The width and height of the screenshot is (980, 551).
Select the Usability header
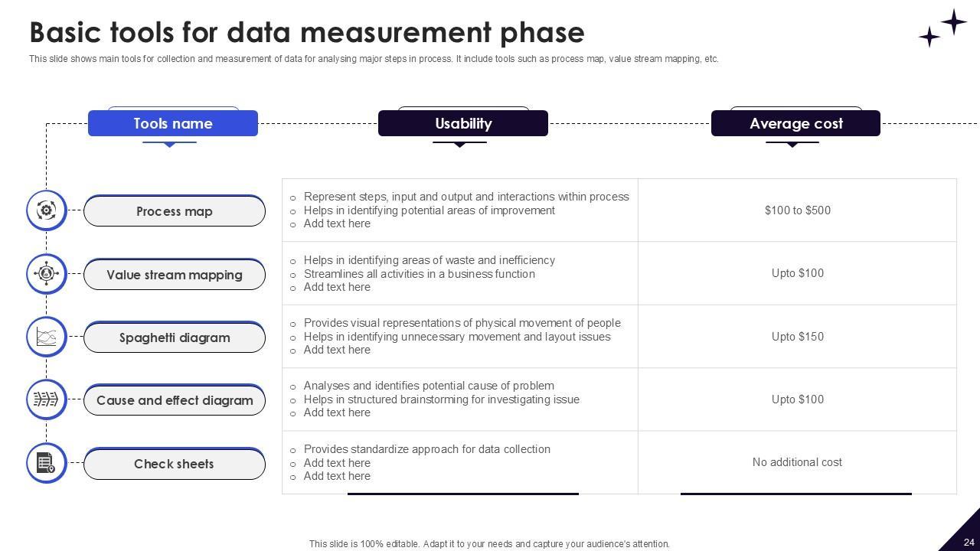pyautogui.click(x=463, y=123)
